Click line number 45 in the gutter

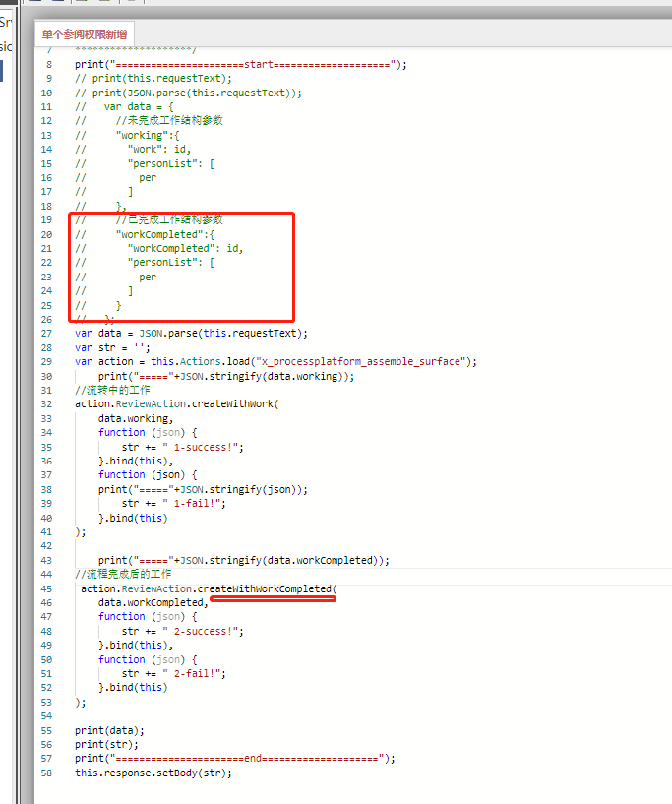click(47, 588)
